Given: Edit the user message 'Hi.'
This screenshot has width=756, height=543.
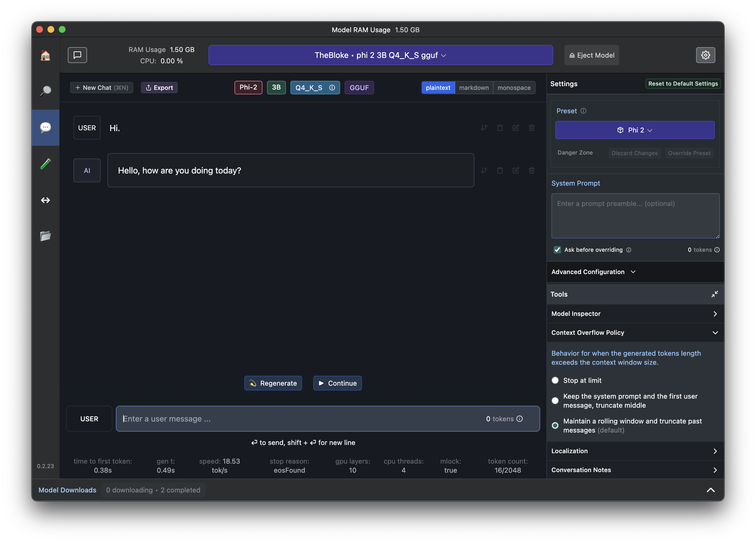Looking at the screenshot, I should (516, 128).
